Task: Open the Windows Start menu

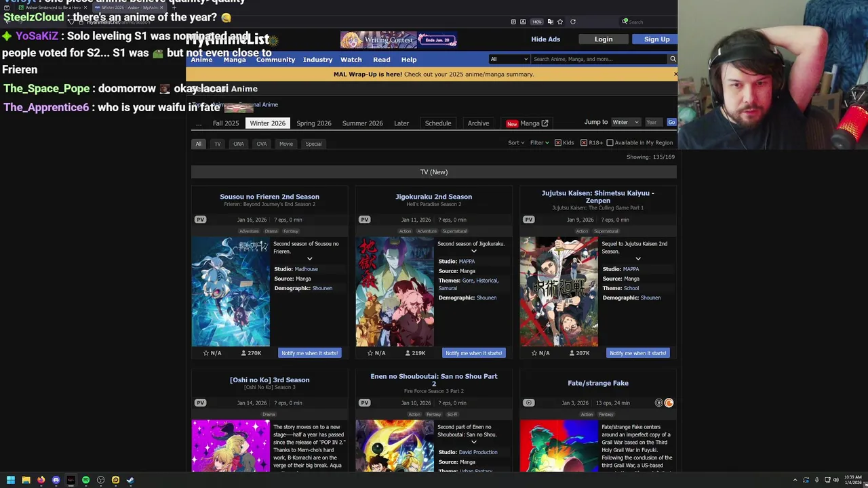Action: [x=10, y=480]
